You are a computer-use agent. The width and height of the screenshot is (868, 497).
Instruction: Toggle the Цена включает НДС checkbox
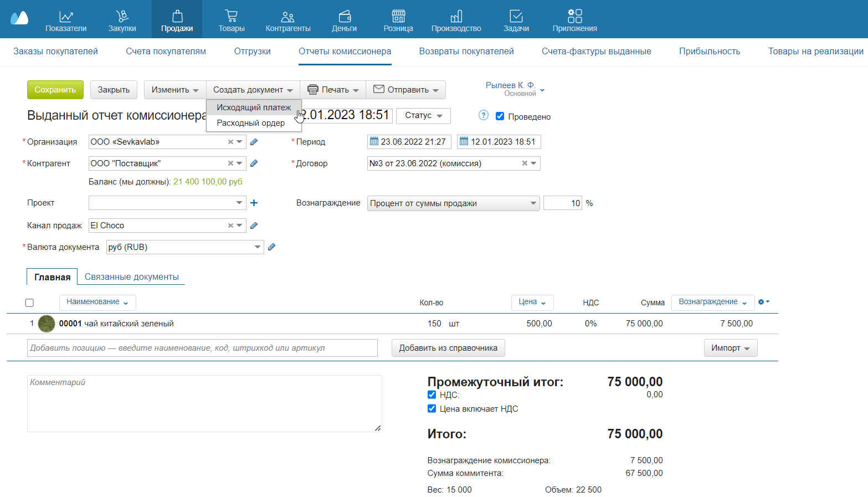(x=432, y=409)
